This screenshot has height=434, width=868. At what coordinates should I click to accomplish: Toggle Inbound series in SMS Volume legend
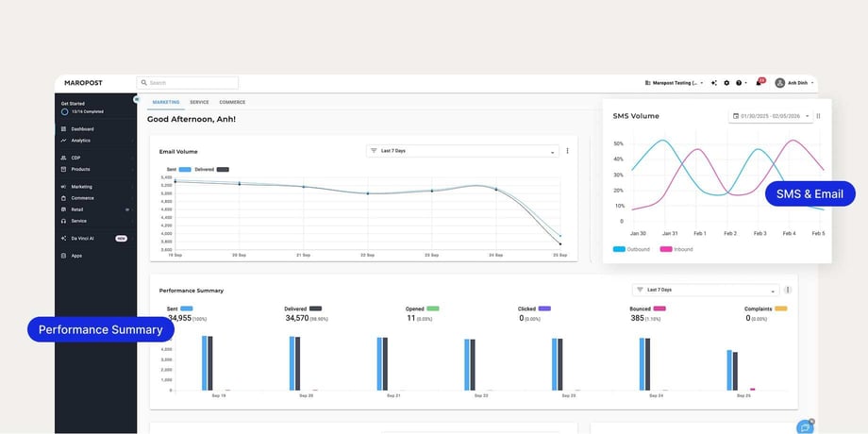coord(676,249)
